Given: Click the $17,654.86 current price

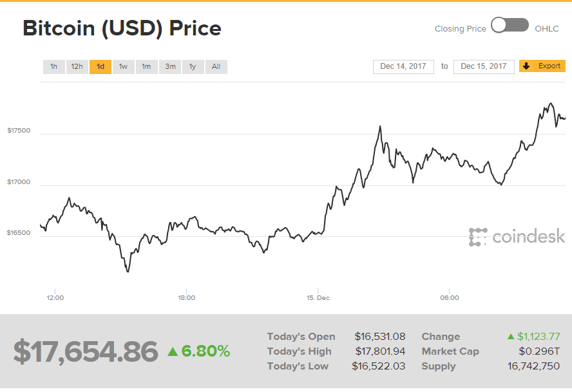Looking at the screenshot, I should point(86,351).
